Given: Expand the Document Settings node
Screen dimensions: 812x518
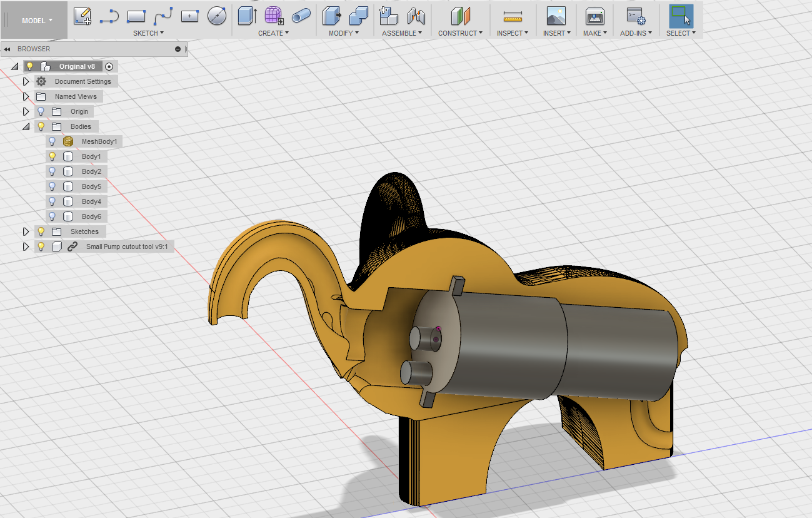Looking at the screenshot, I should coord(26,81).
